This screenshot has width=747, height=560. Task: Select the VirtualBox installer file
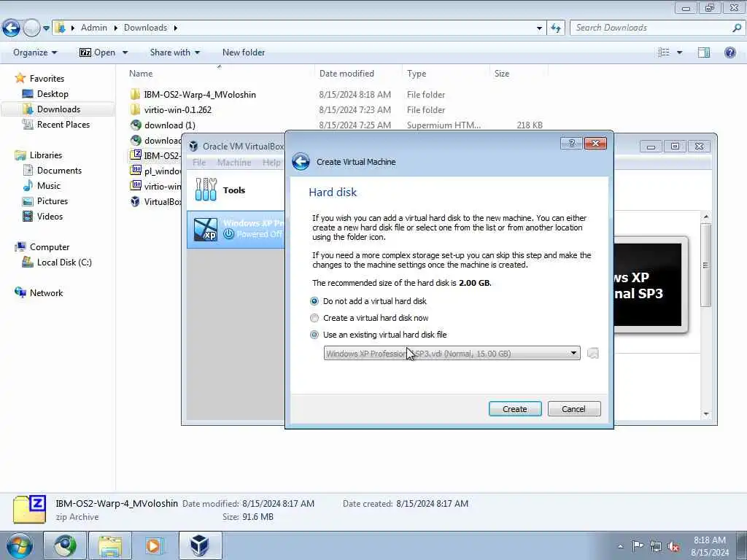tap(156, 201)
